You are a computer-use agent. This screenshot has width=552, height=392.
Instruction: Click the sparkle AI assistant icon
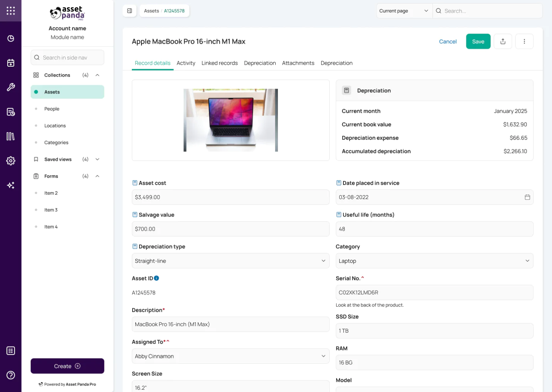11,185
